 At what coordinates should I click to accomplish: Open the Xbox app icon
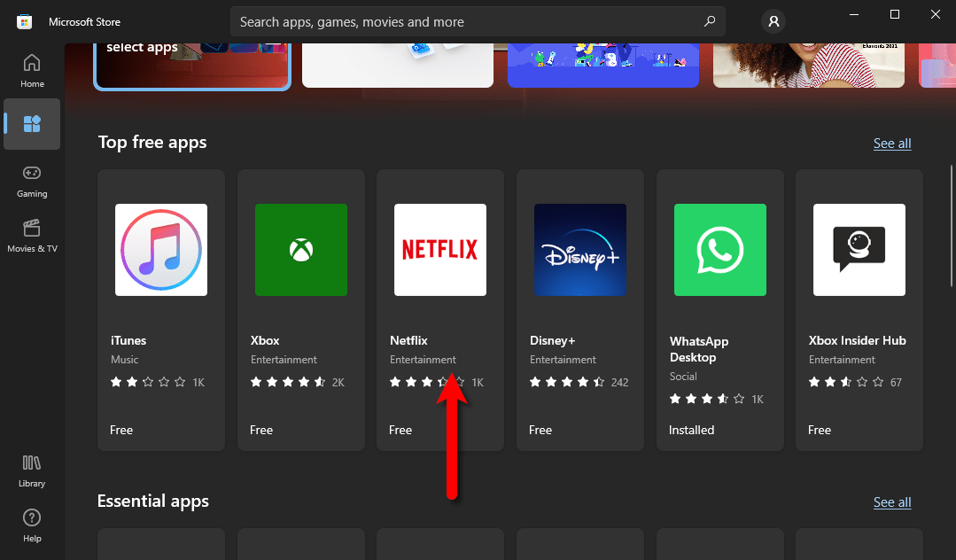click(x=300, y=250)
